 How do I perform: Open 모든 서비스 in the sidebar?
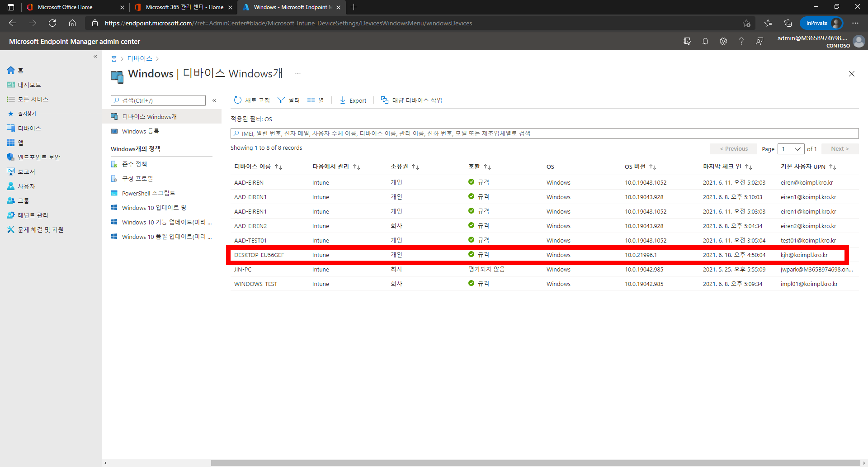click(28, 100)
